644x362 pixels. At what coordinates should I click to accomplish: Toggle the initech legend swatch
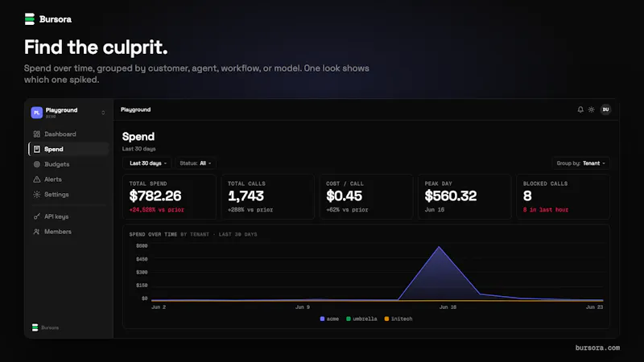point(386,319)
